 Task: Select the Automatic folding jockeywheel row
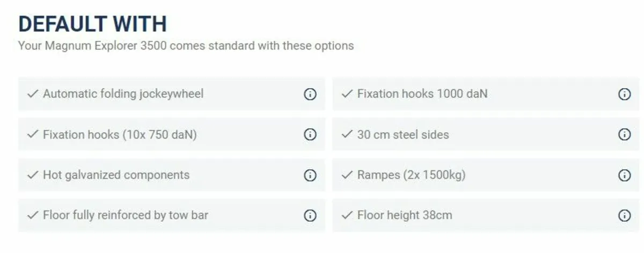[172, 94]
